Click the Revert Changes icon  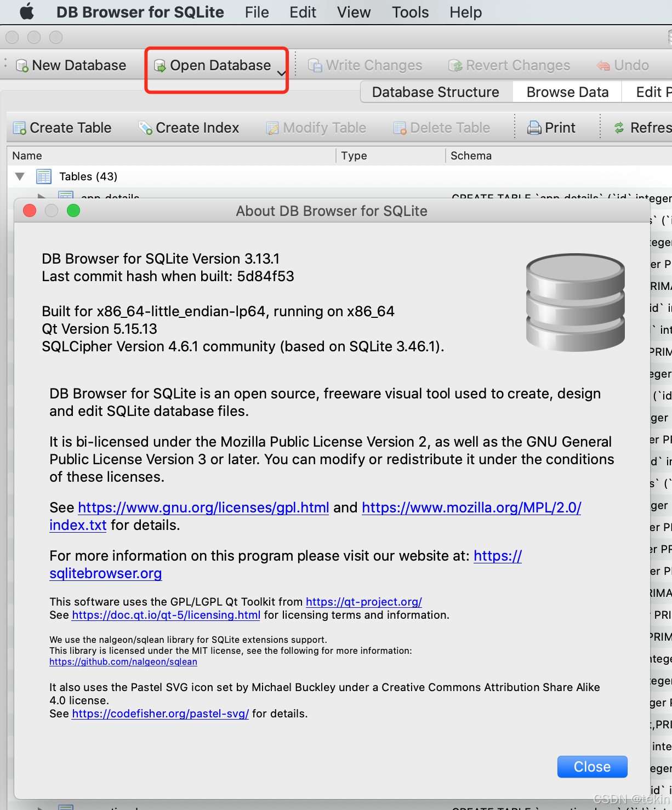point(455,66)
